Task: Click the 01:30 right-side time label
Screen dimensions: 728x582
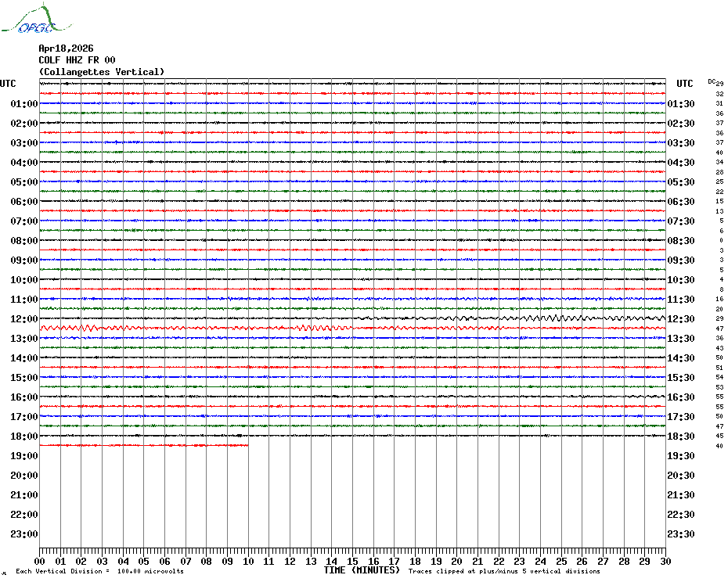Action: pyautogui.click(x=681, y=104)
